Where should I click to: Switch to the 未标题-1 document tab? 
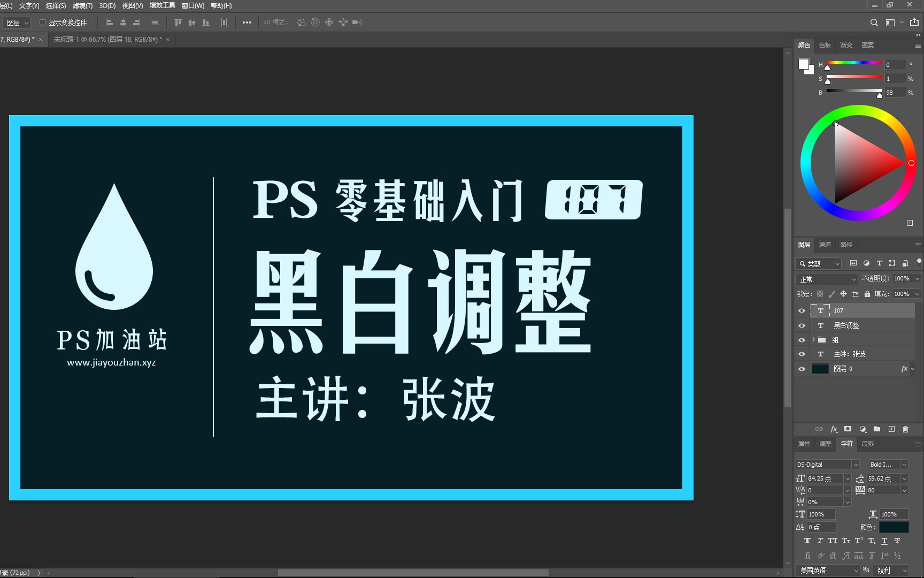point(107,40)
